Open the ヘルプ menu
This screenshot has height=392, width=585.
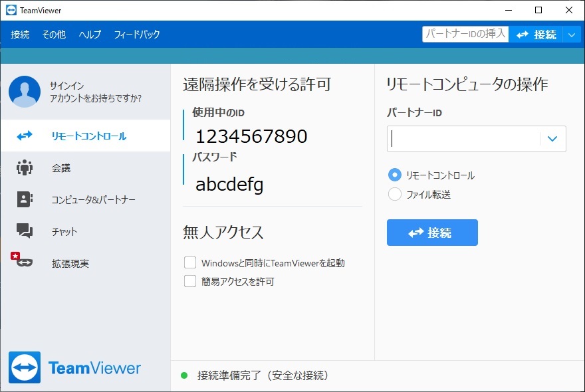(90, 35)
